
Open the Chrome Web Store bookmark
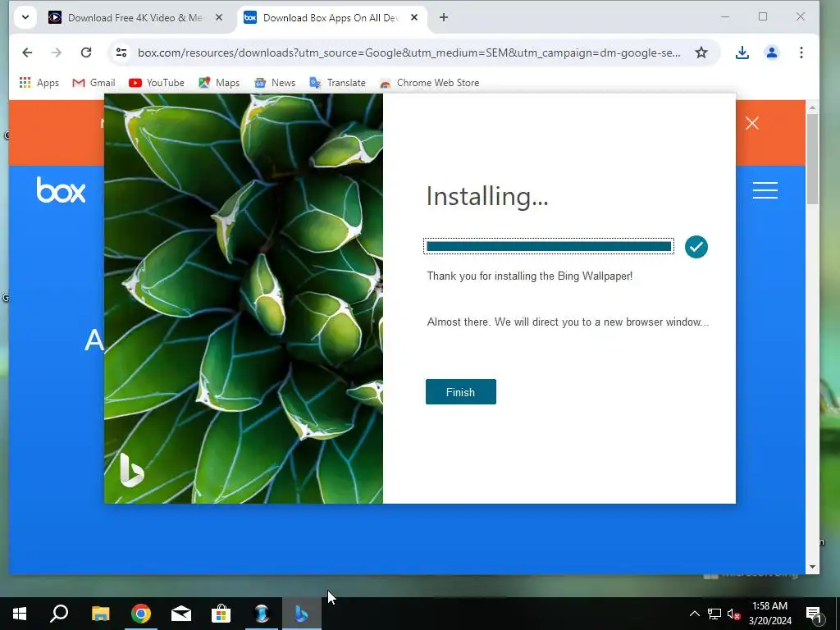430,83
